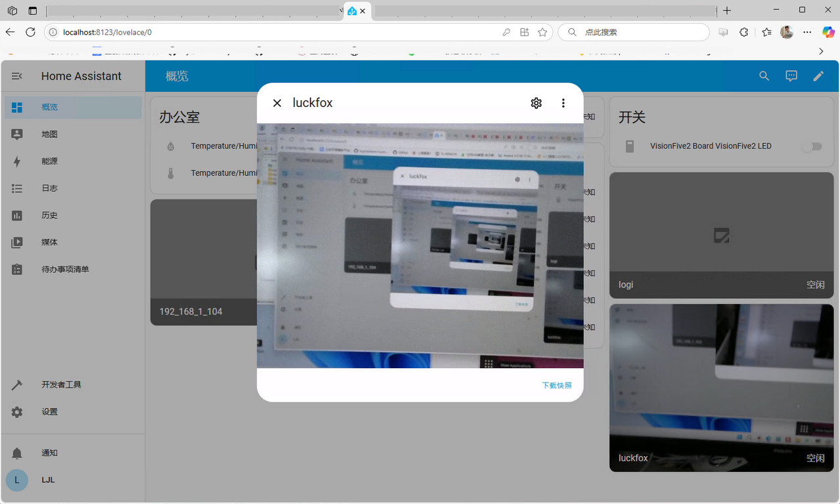
Task: Toggle the VisionFive2 LED switch
Action: 812,146
